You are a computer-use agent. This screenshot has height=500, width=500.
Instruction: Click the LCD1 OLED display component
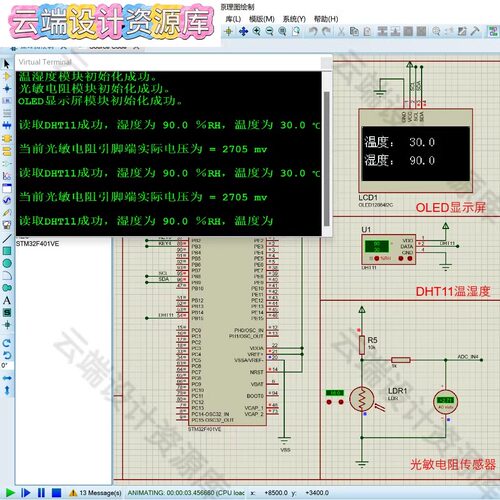pos(415,151)
